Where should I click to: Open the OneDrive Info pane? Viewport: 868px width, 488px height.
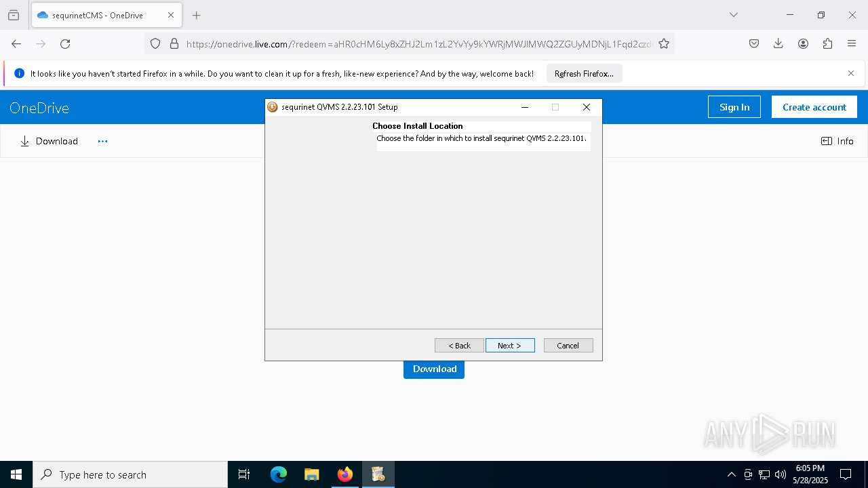[x=837, y=141]
